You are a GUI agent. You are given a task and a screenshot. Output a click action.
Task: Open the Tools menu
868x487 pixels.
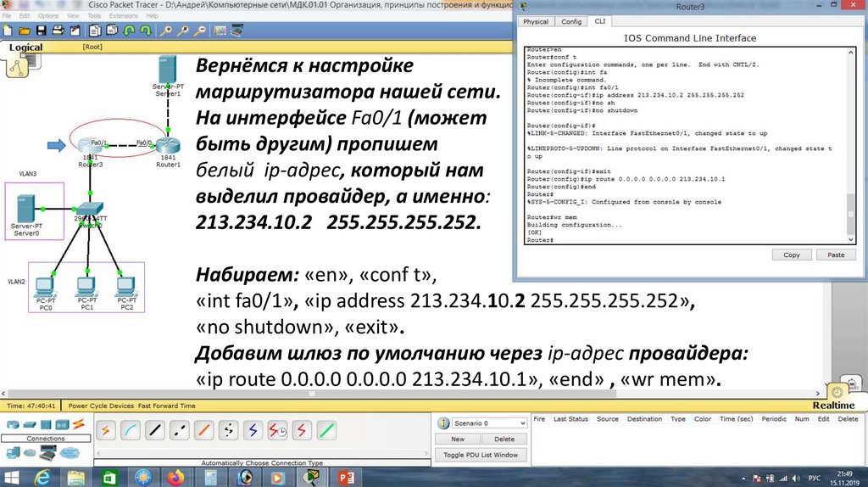click(x=94, y=16)
